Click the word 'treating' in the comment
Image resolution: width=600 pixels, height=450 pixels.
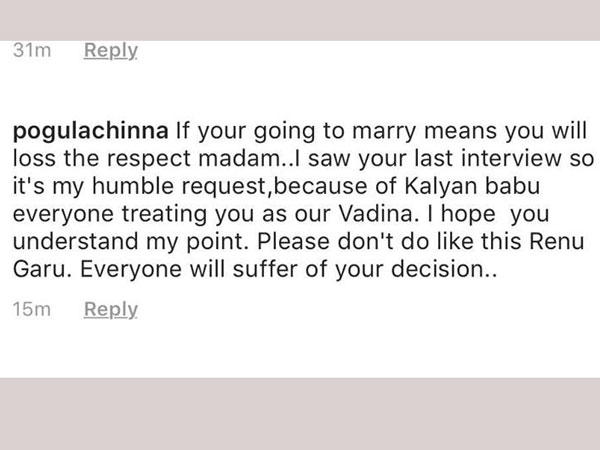coord(165,215)
